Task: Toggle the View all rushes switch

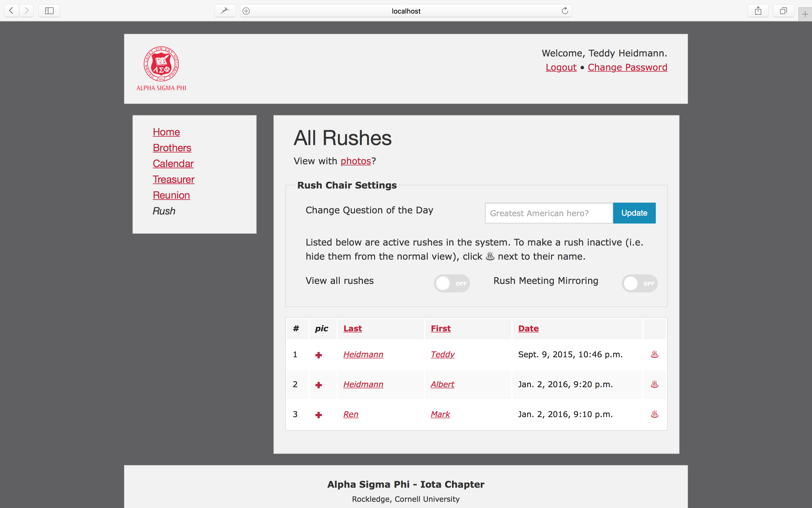Action: coord(452,283)
